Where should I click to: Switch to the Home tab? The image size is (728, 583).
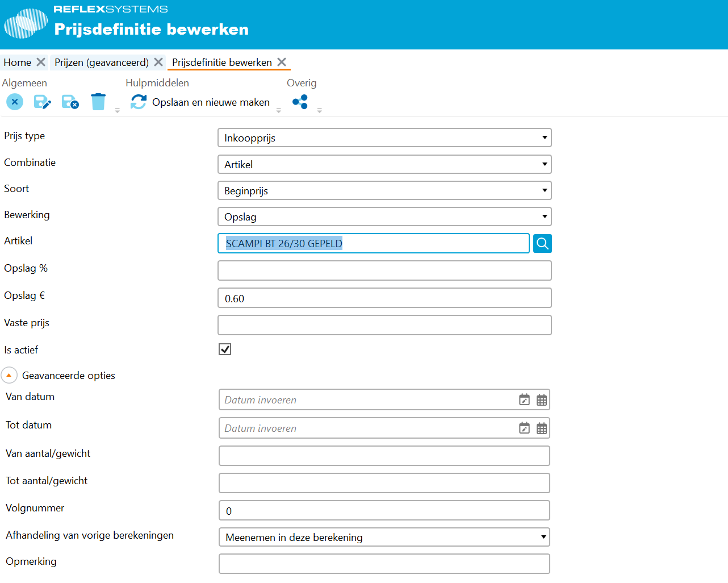click(x=18, y=63)
